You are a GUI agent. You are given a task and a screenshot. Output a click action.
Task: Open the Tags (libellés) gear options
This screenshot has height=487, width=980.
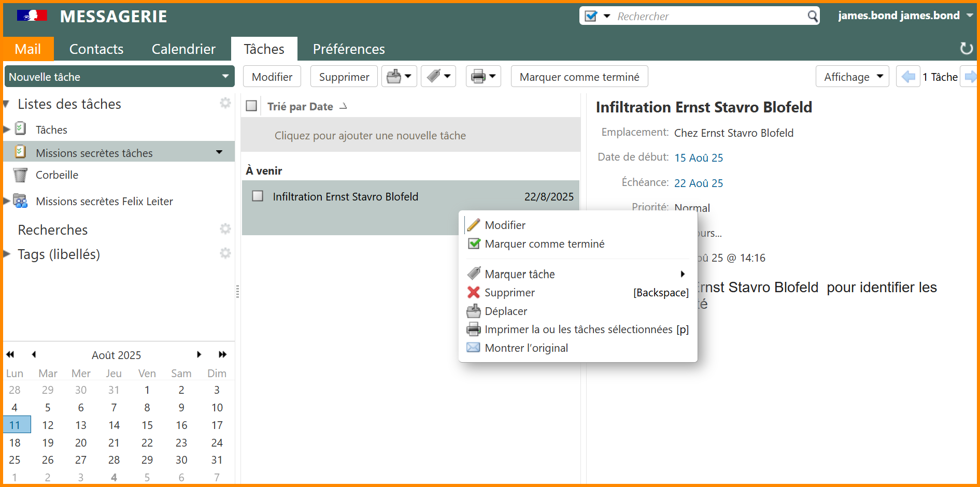tap(225, 253)
